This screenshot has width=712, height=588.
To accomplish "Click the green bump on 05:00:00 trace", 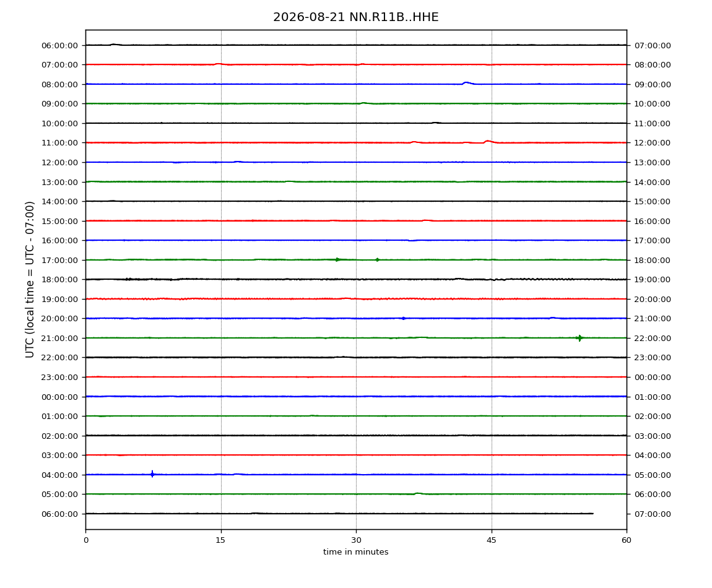I will [418, 493].
